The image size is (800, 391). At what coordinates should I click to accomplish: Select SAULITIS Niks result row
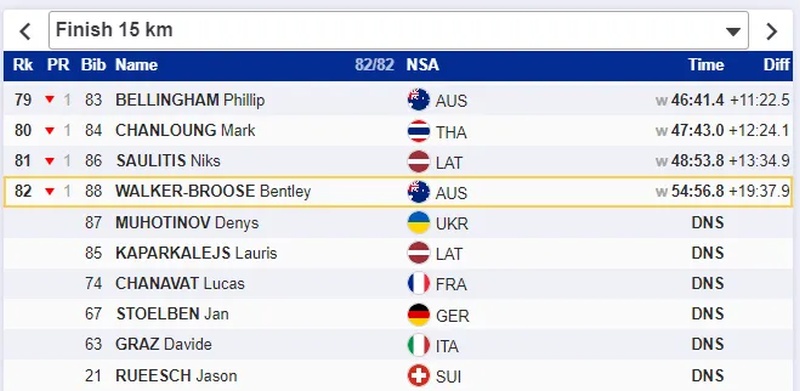(x=398, y=161)
